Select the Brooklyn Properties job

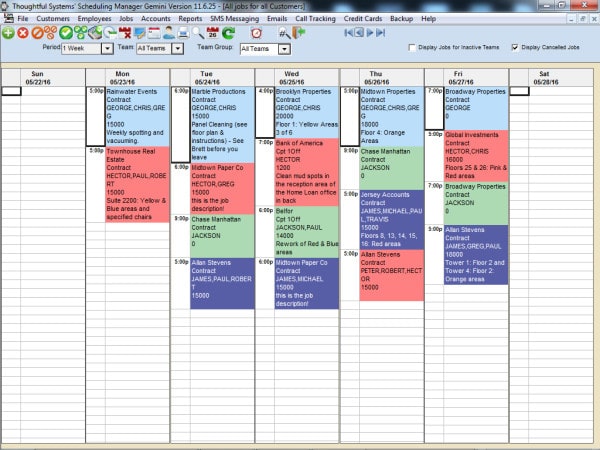click(x=307, y=112)
